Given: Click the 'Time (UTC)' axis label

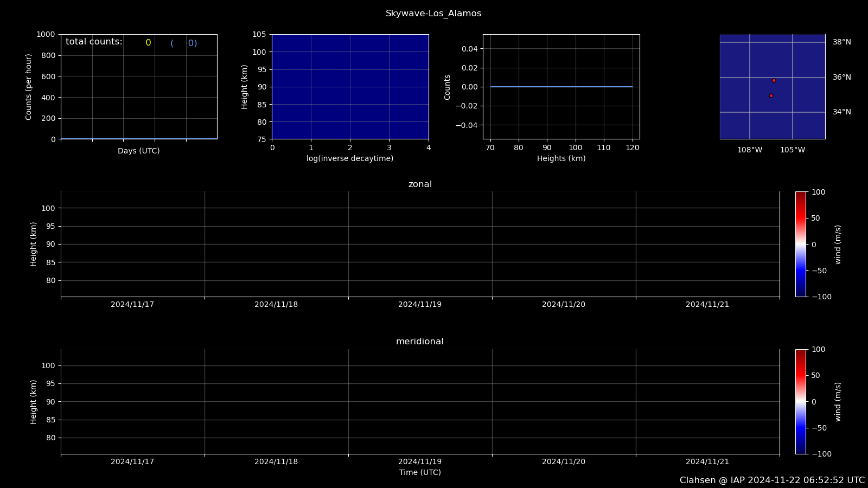Looking at the screenshot, I should click(x=420, y=473).
